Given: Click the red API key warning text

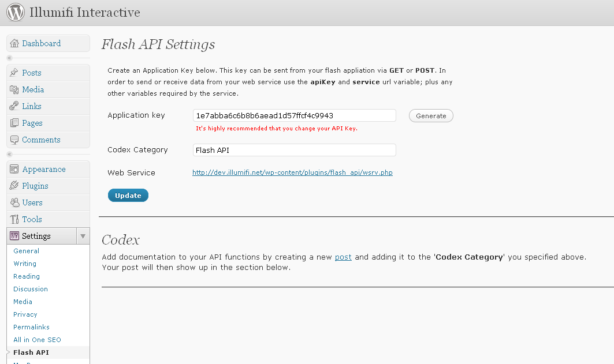Looking at the screenshot, I should [x=277, y=128].
